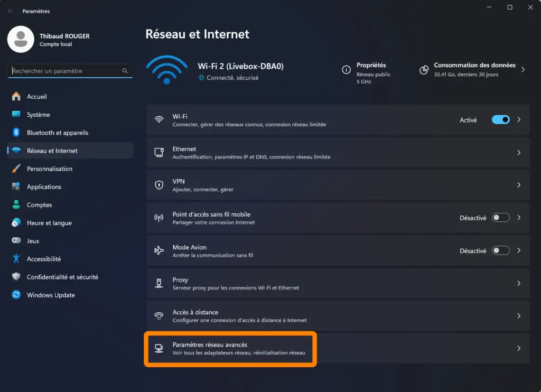Click the Windows Update refresh icon
Viewport: 541px width, 392px height.
16,294
